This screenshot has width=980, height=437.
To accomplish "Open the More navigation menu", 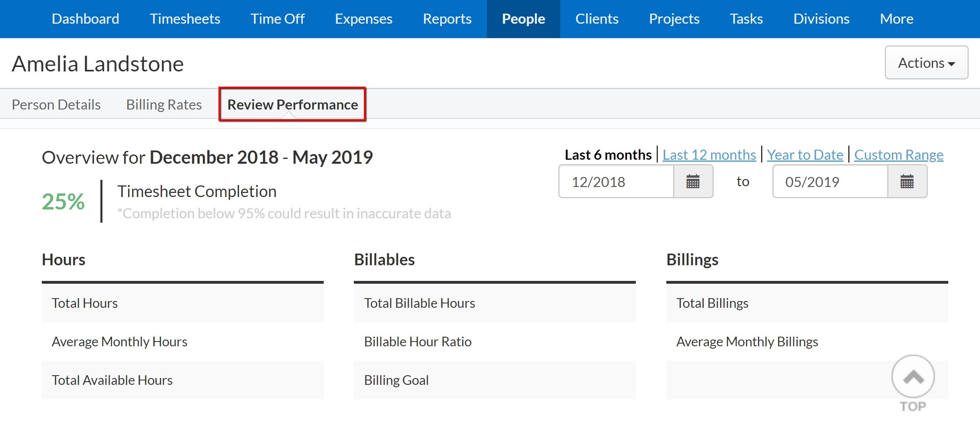I will point(896,19).
